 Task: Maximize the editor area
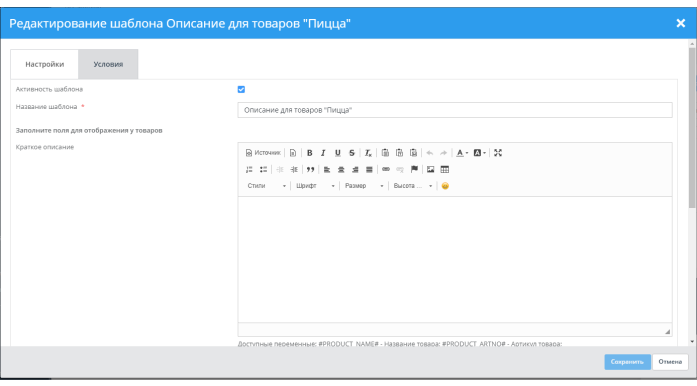coord(498,153)
